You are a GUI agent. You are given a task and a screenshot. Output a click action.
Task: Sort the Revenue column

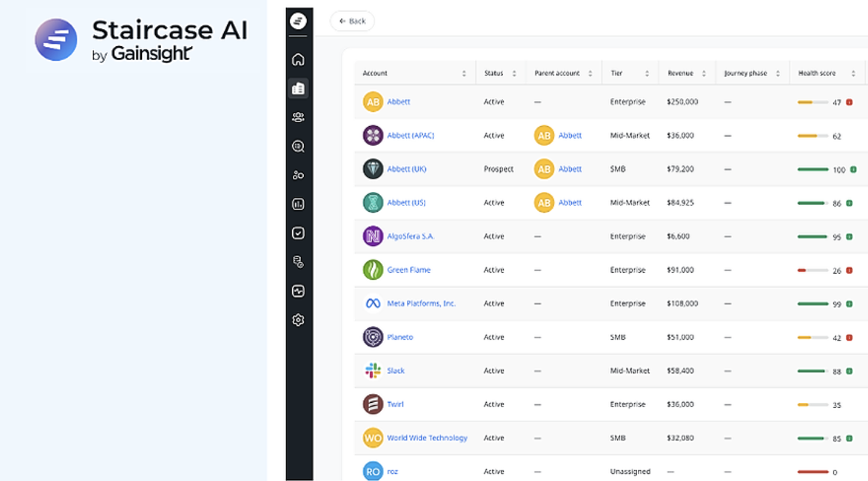(x=704, y=72)
